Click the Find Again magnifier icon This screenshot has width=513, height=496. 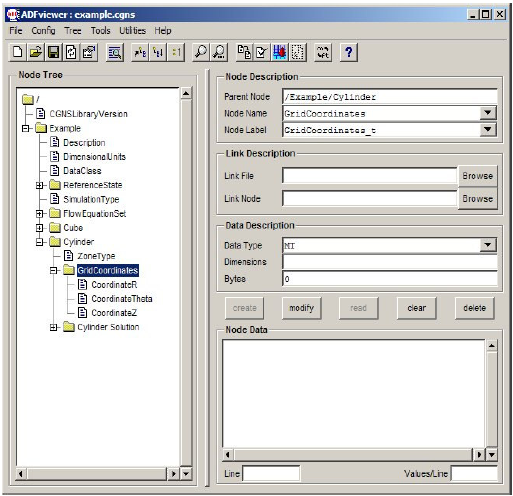pos(219,52)
